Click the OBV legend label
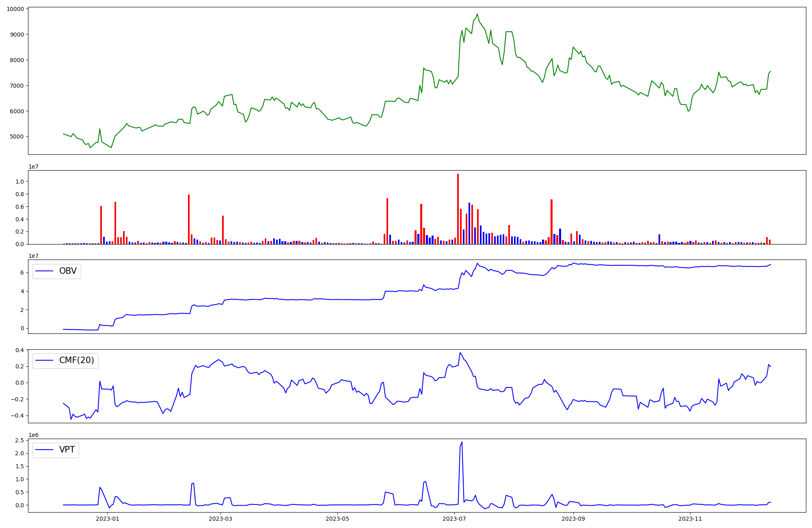Screen dimensions: 812x528 [x=68, y=271]
